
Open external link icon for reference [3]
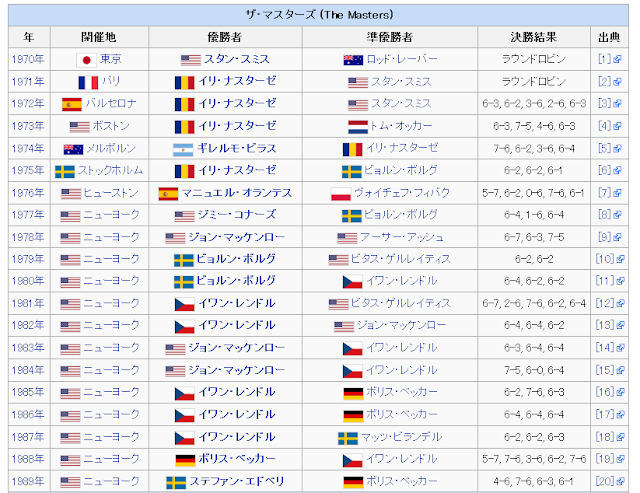tap(617, 104)
